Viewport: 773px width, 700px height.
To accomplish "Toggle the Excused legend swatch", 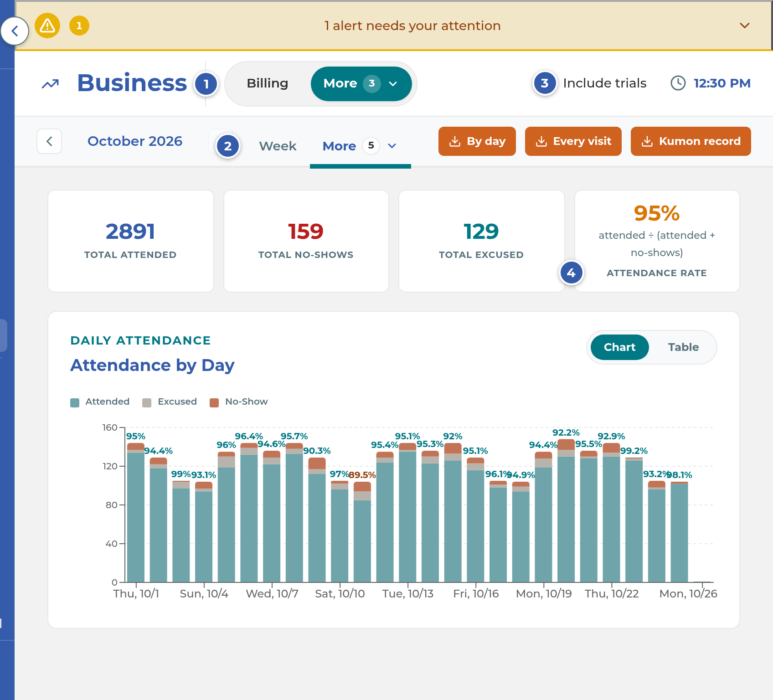I will pos(147,402).
